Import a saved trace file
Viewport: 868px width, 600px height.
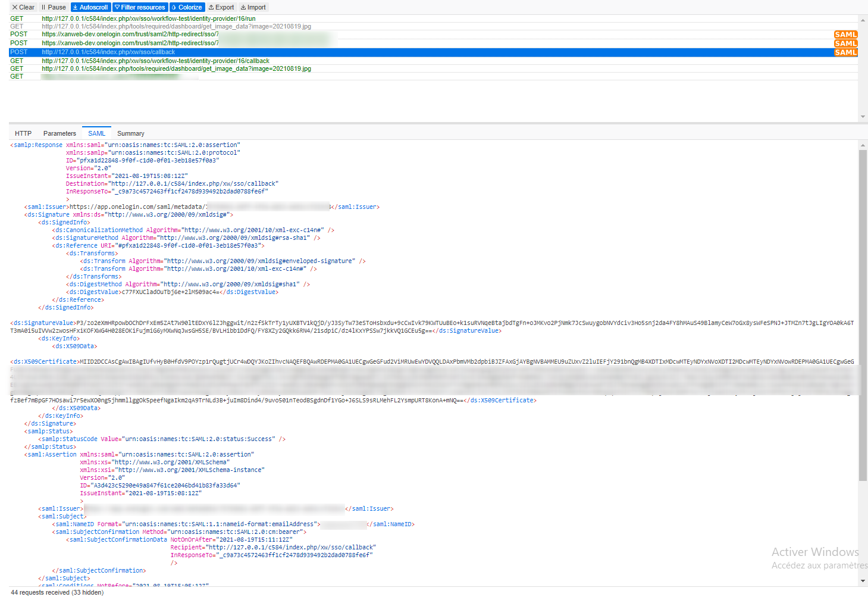click(253, 7)
